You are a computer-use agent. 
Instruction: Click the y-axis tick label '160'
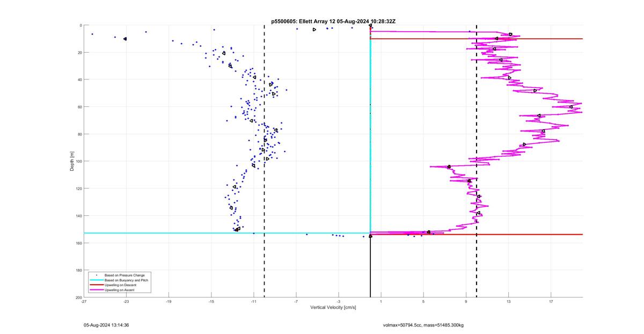point(79,243)
